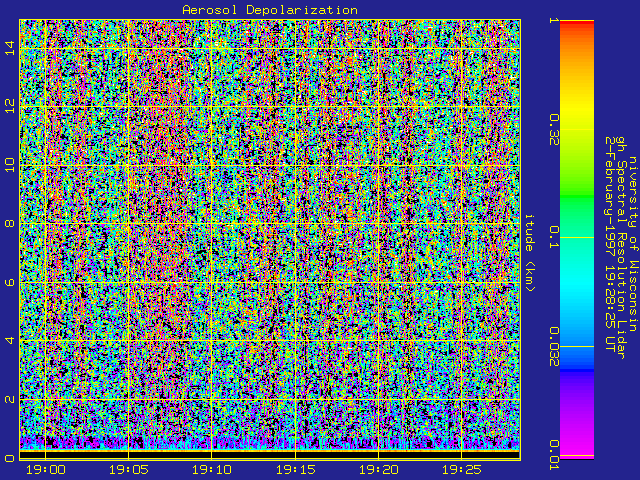Screen dimensions: 640x480
Task: Click the date '2-February-1997 19:28:25 UT' text
Action: click(610, 244)
